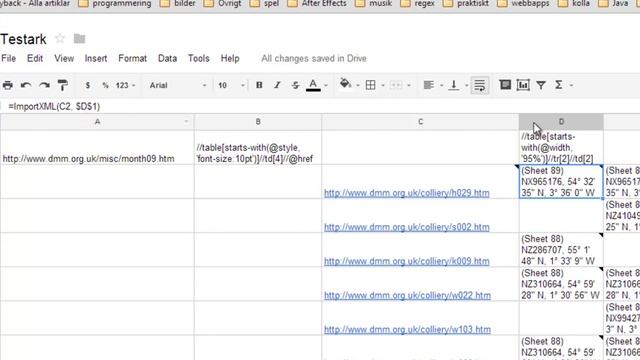640x360 pixels.
Task: Undo the last action
Action: coord(26,85)
